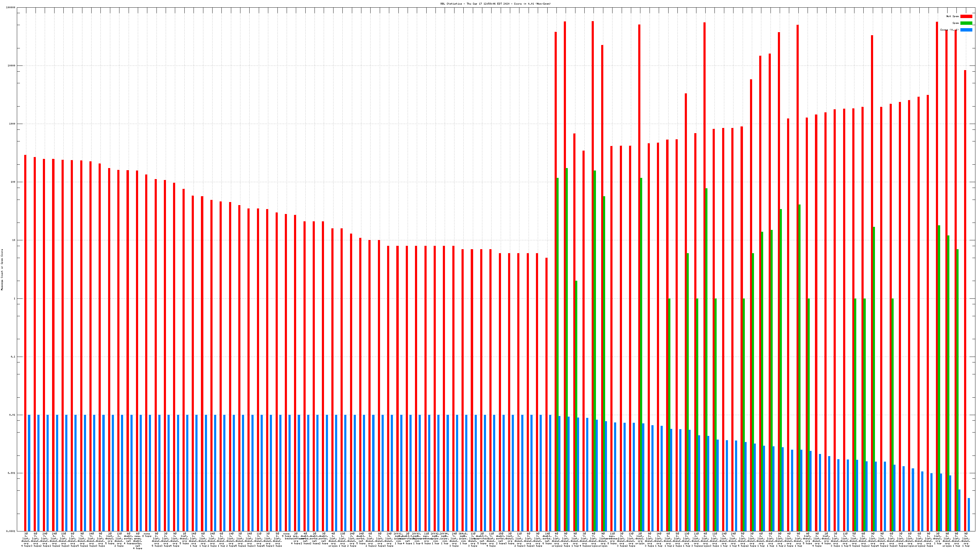Click the 0.001 y-axis tick label

point(12,473)
